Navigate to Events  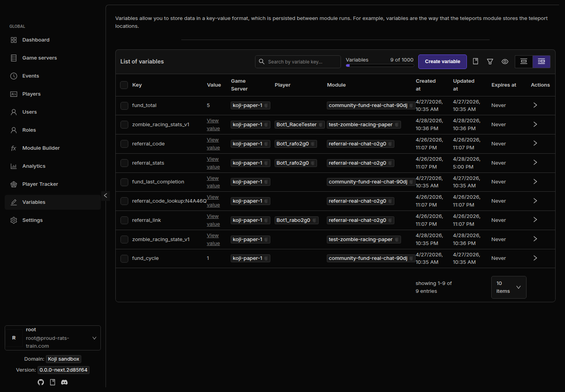53,76
